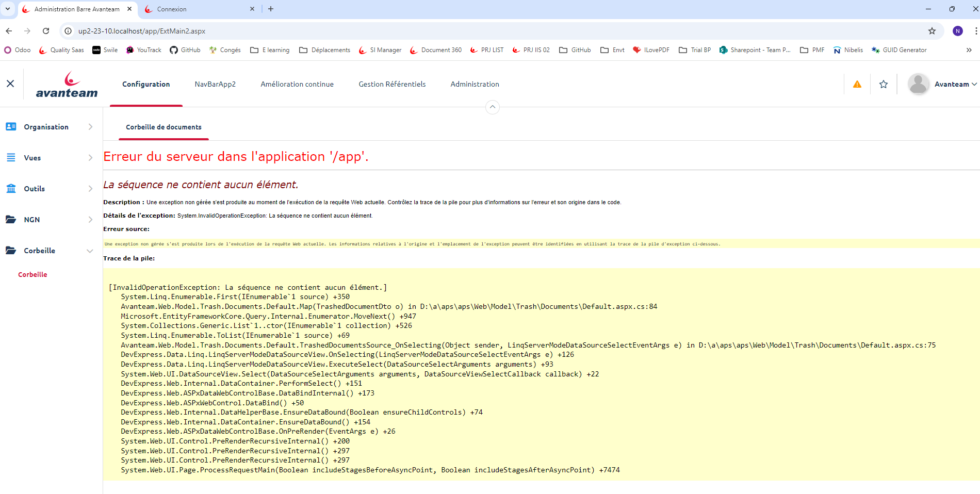The width and height of the screenshot is (980, 494).
Task: Open the Administration menu
Action: (x=475, y=84)
